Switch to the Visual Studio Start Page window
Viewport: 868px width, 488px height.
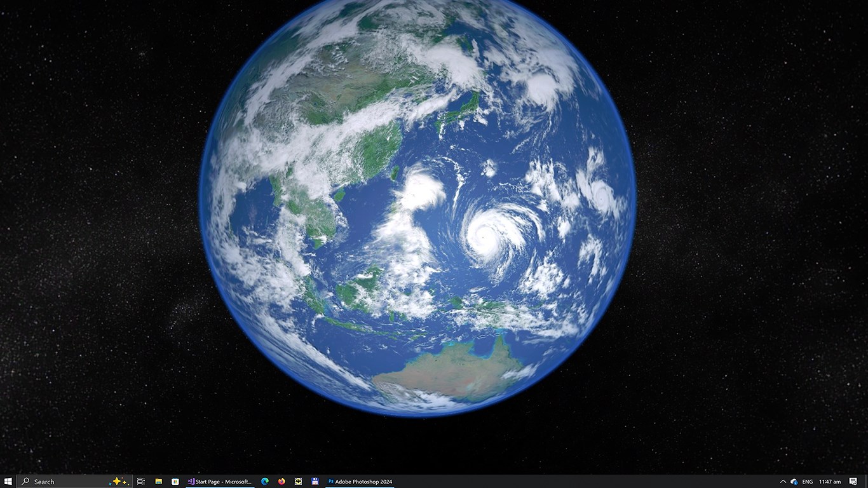click(x=220, y=482)
